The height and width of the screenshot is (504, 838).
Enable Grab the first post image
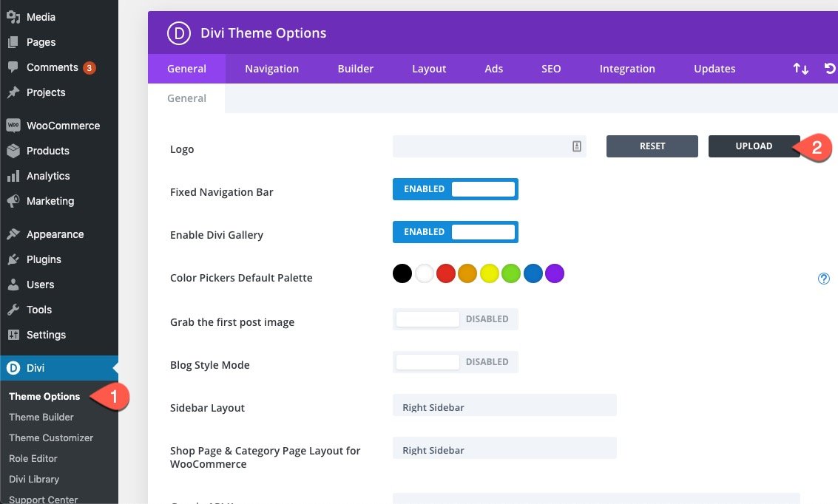coord(456,319)
